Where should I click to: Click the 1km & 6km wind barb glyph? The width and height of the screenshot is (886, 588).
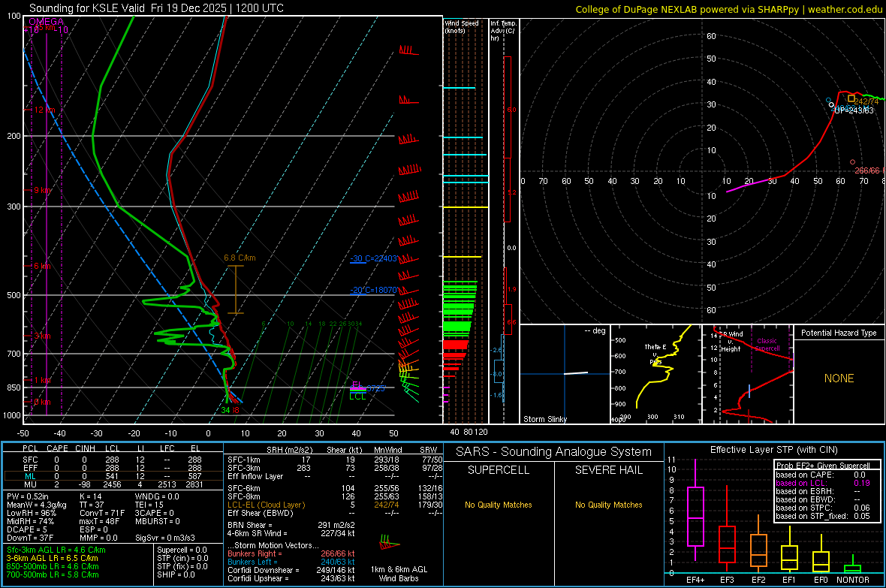(389, 543)
